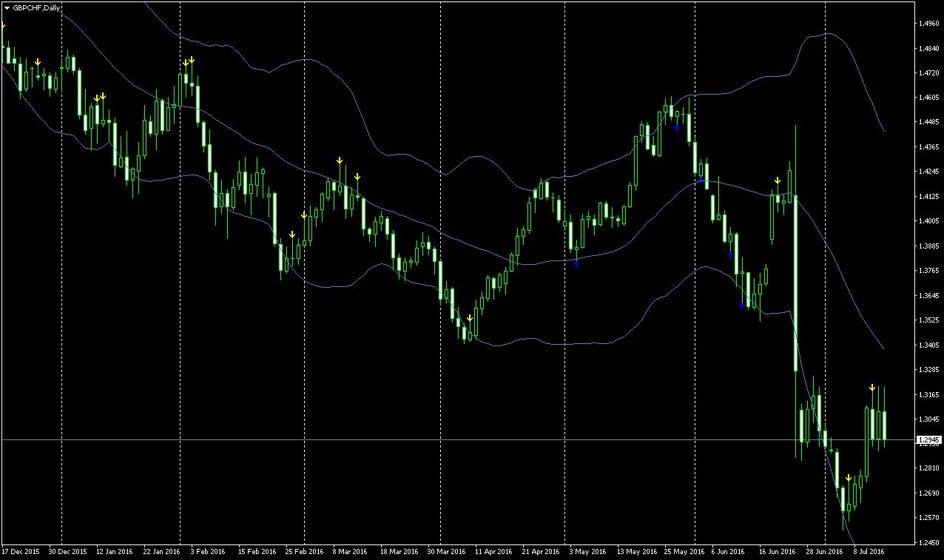Click the 25 May 2016 date label
The width and height of the screenshot is (944, 560).
point(684,552)
